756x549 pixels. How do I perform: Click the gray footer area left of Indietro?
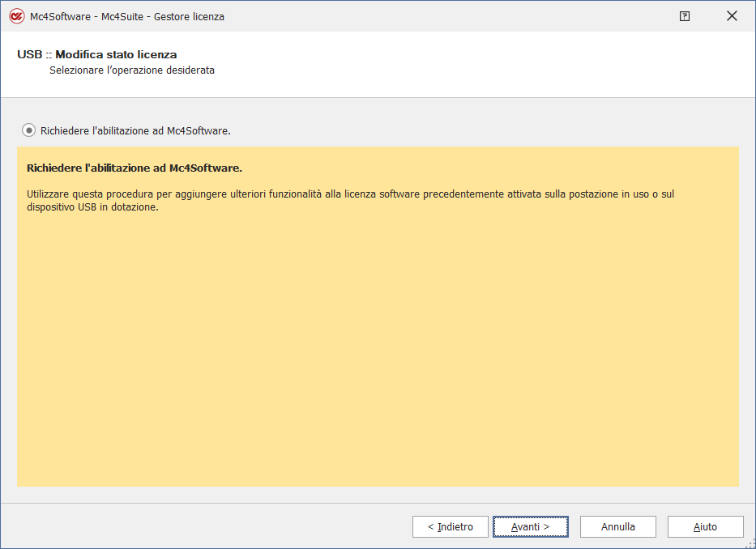pyautogui.click(x=203, y=526)
